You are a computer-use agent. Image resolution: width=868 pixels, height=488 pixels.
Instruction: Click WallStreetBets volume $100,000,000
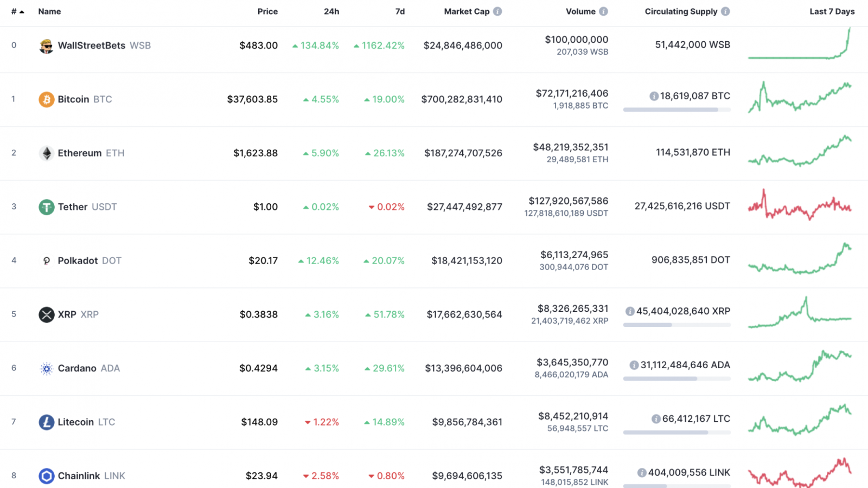click(x=577, y=40)
